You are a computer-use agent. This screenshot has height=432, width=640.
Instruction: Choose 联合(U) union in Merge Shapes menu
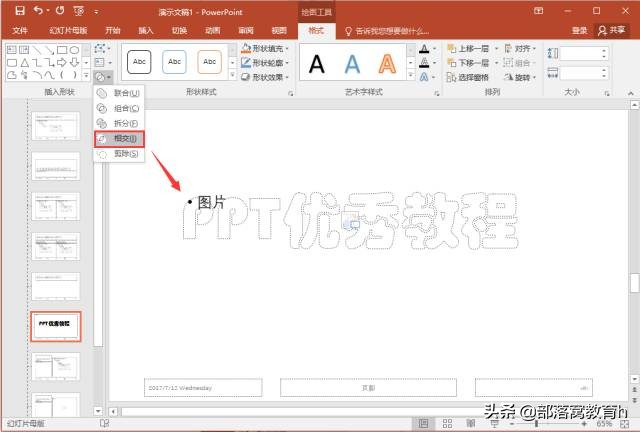click(119, 93)
